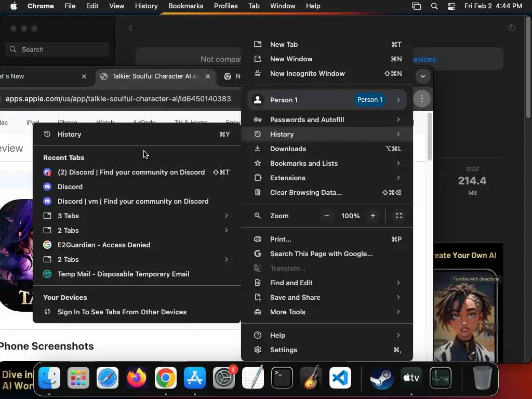Expand the Help submenu
This screenshot has height=399, width=532.
(x=327, y=336)
